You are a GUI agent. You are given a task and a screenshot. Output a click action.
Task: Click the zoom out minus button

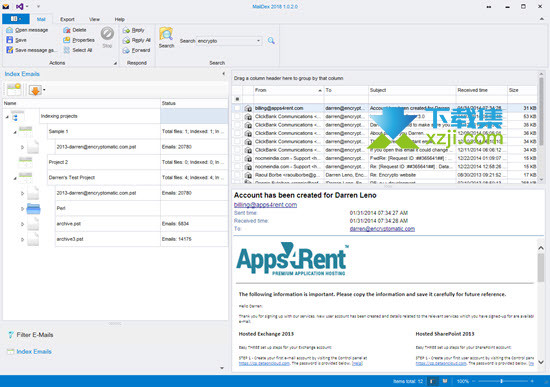[x=474, y=381]
